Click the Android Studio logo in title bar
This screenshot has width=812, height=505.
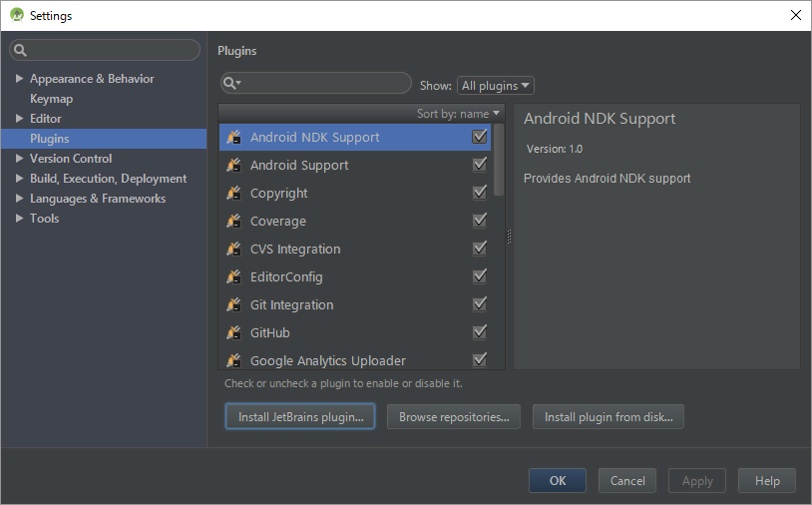17,15
